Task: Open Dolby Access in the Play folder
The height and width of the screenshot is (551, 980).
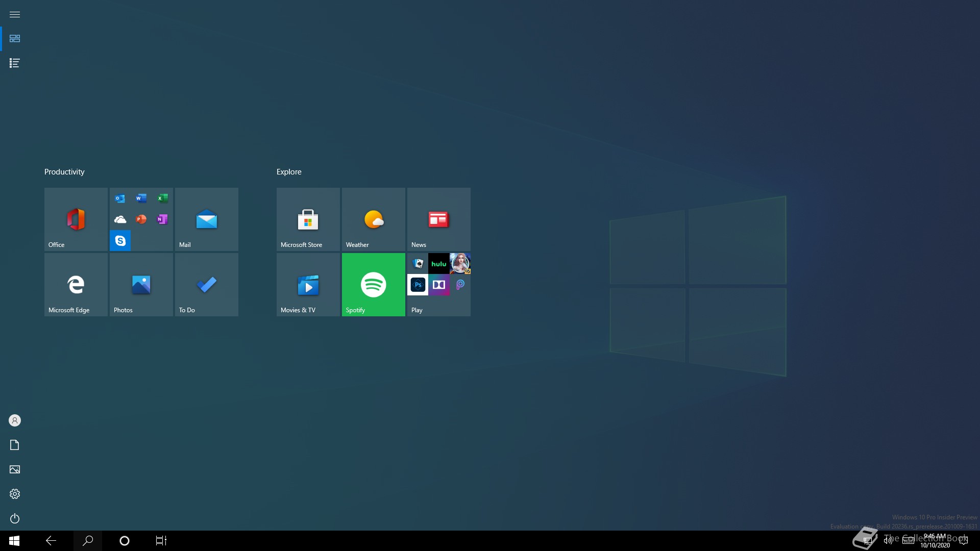Action: [439, 285]
